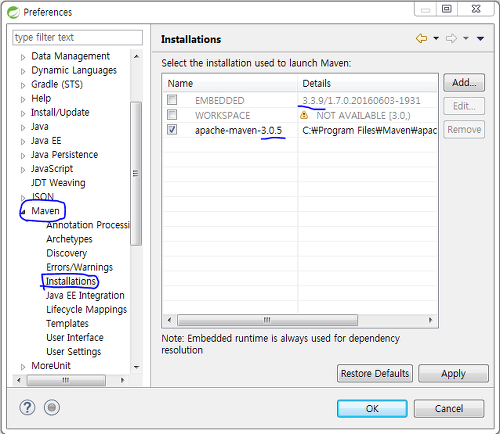Click tree scroll down arrow
This screenshot has width=500, height=434.
[136, 367]
